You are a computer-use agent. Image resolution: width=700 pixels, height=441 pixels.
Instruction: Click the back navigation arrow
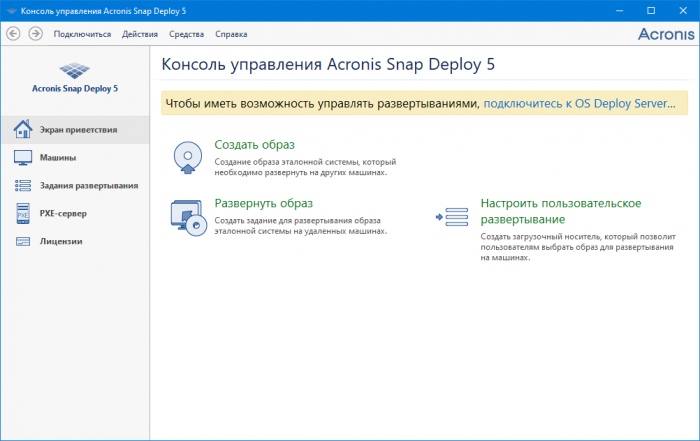point(13,33)
